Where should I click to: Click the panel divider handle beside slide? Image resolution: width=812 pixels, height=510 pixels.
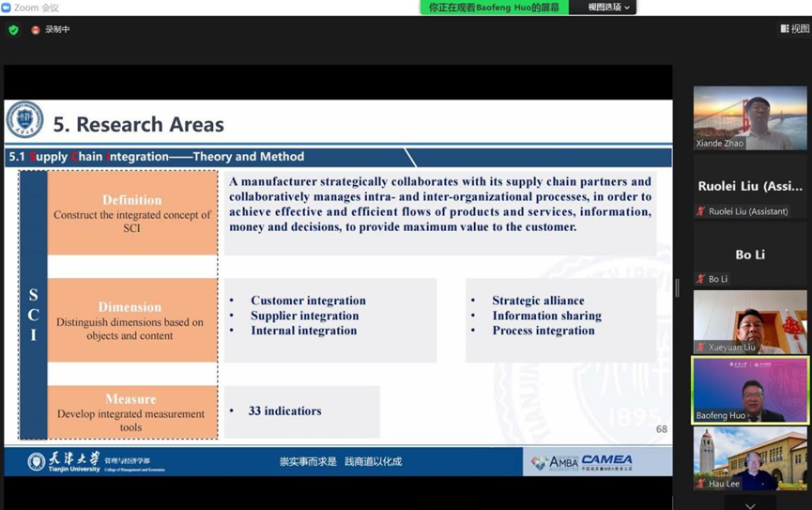677,288
